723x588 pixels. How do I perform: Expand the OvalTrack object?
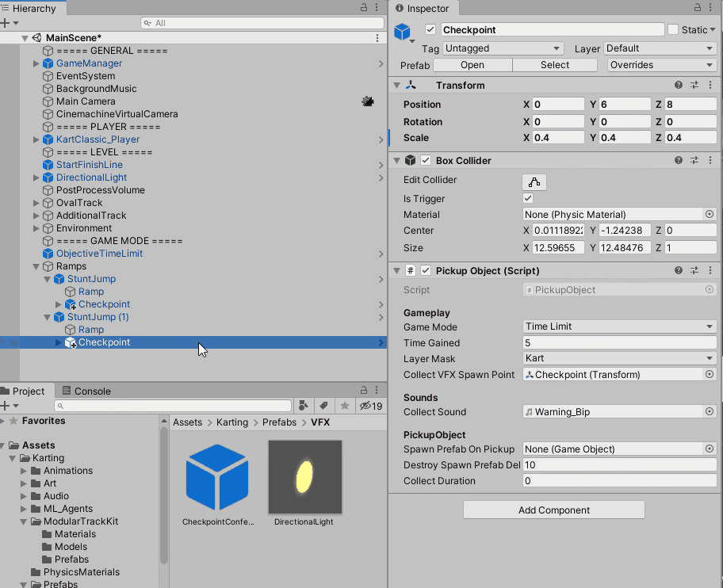point(36,203)
